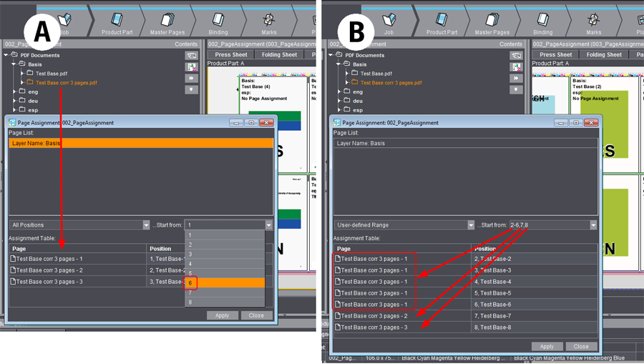Click the down-arrow Contents icon in panel B

(516, 90)
